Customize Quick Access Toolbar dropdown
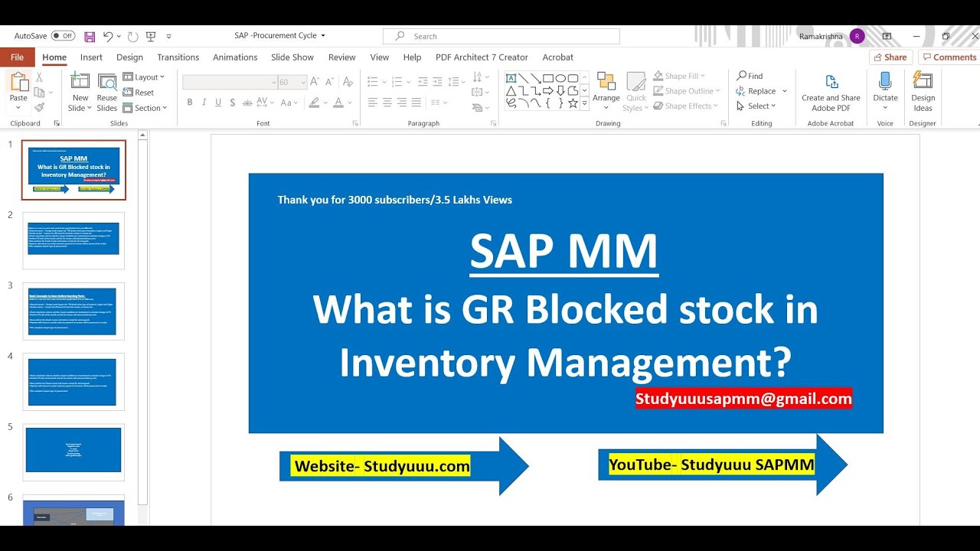 tap(168, 36)
